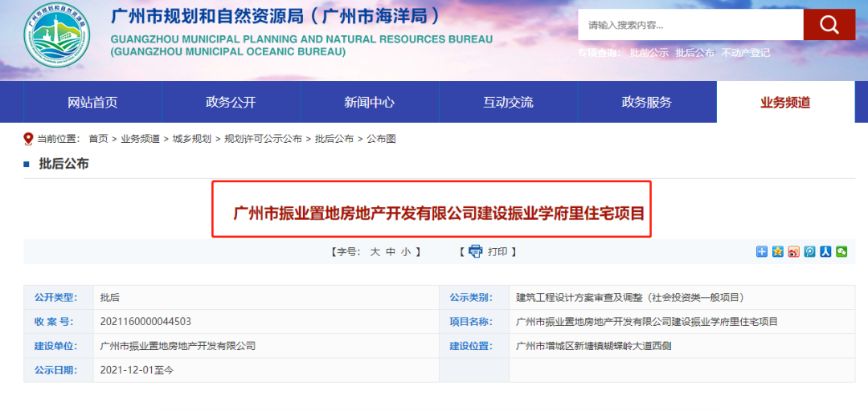Click the 不动产登记 quick link
The image size is (868, 411).
[746, 53]
